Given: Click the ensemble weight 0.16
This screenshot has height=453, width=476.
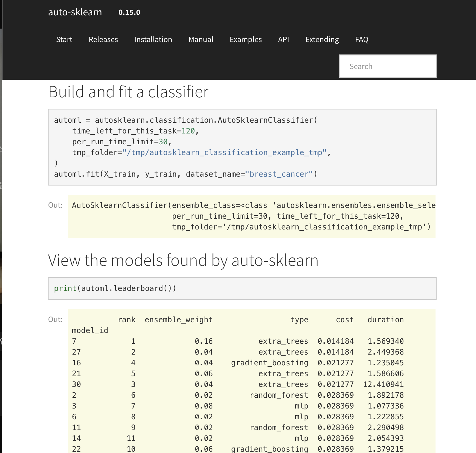Looking at the screenshot, I should [x=204, y=341].
